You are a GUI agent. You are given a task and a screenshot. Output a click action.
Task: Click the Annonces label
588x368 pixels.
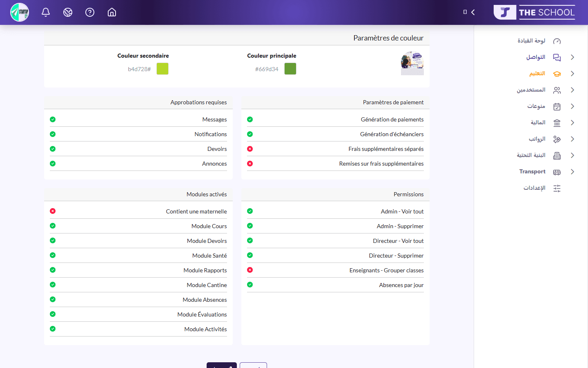click(214, 164)
